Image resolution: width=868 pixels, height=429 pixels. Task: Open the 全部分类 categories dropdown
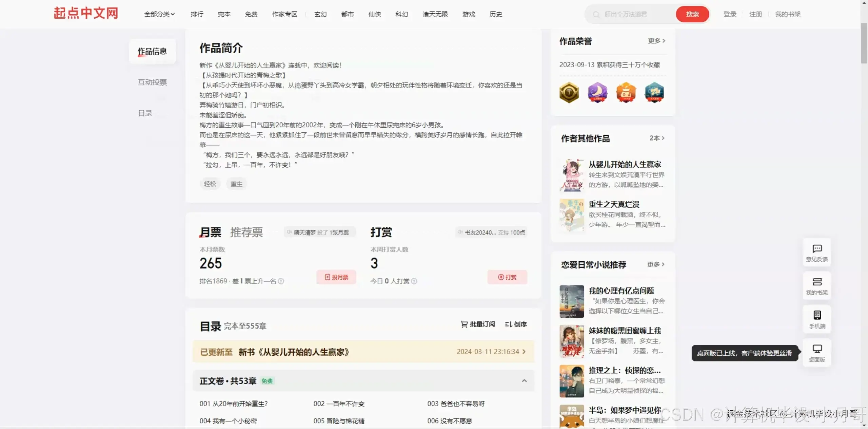pos(159,14)
